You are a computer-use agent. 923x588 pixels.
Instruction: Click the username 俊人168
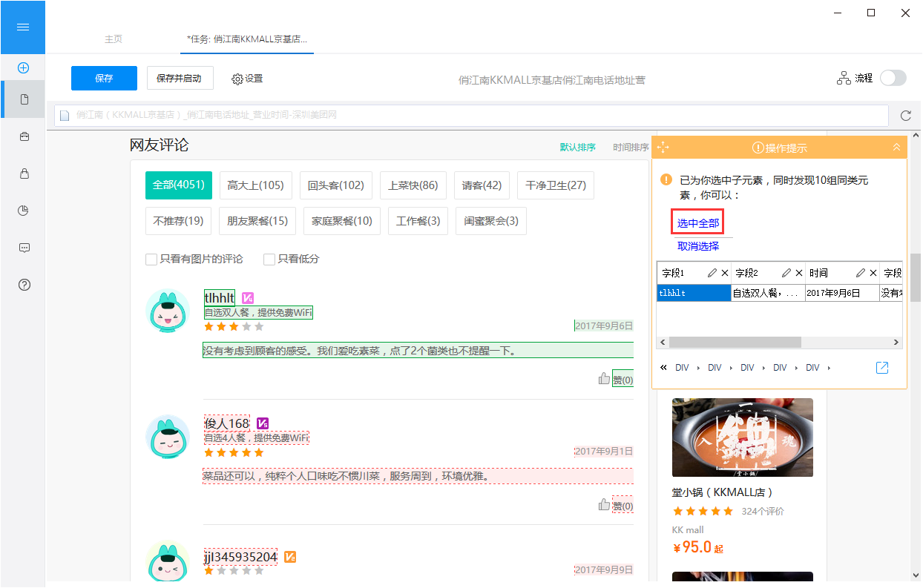point(227,423)
